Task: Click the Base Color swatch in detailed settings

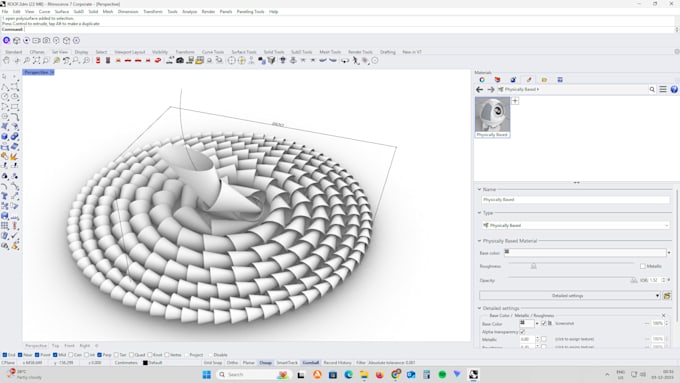Action: pyautogui.click(x=526, y=323)
